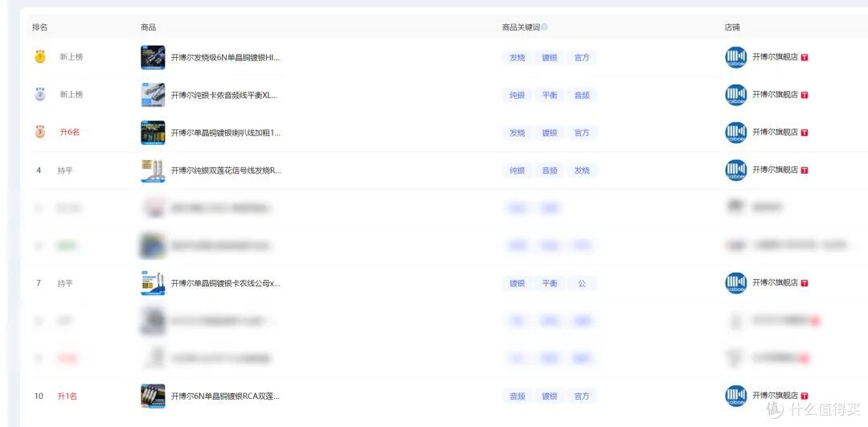Select 镀银 keyword tag in gold medal row
This screenshot has height=427, width=868.
point(549,58)
